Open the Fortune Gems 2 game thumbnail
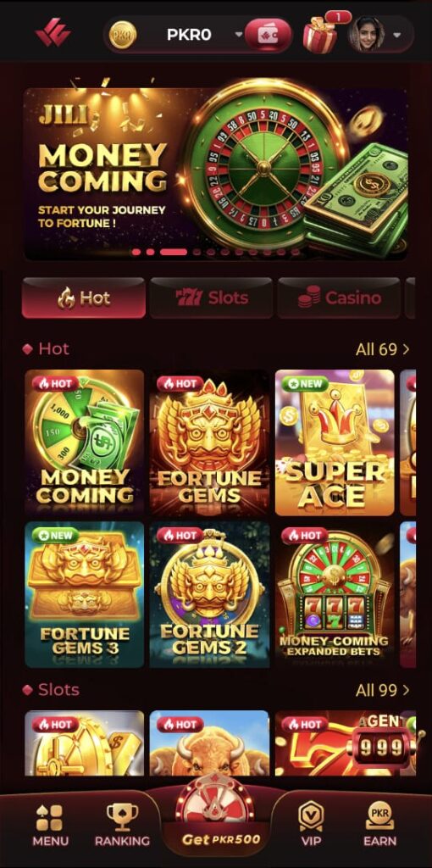This screenshot has width=432, height=868. click(209, 594)
